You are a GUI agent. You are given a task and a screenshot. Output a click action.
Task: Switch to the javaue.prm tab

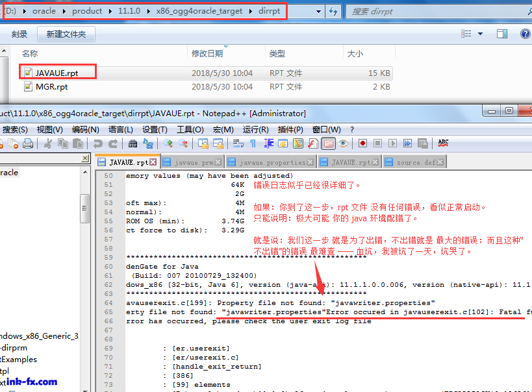pyautogui.click(x=190, y=162)
